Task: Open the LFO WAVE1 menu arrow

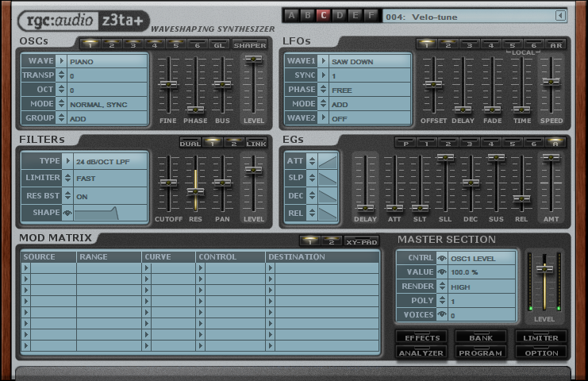Action: pyautogui.click(x=323, y=61)
